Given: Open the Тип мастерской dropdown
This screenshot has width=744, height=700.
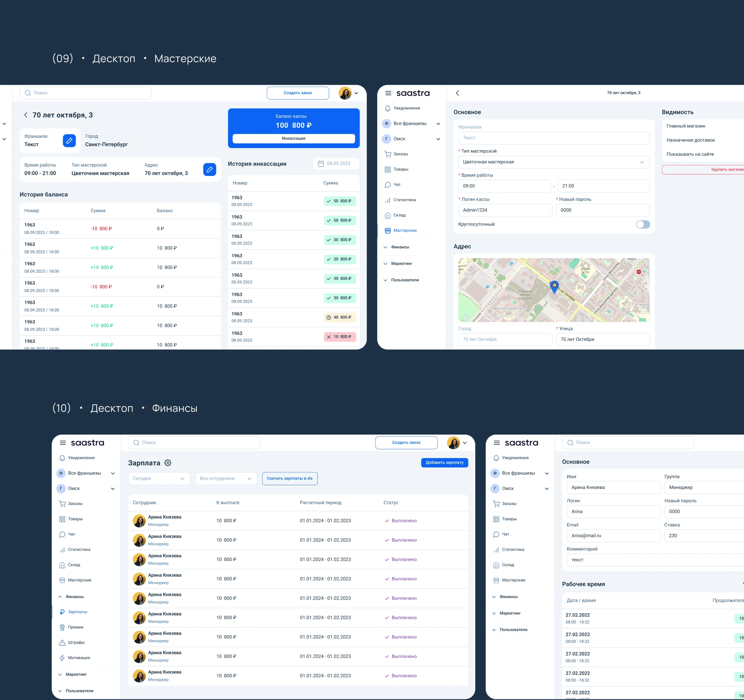Looking at the screenshot, I should [554, 162].
